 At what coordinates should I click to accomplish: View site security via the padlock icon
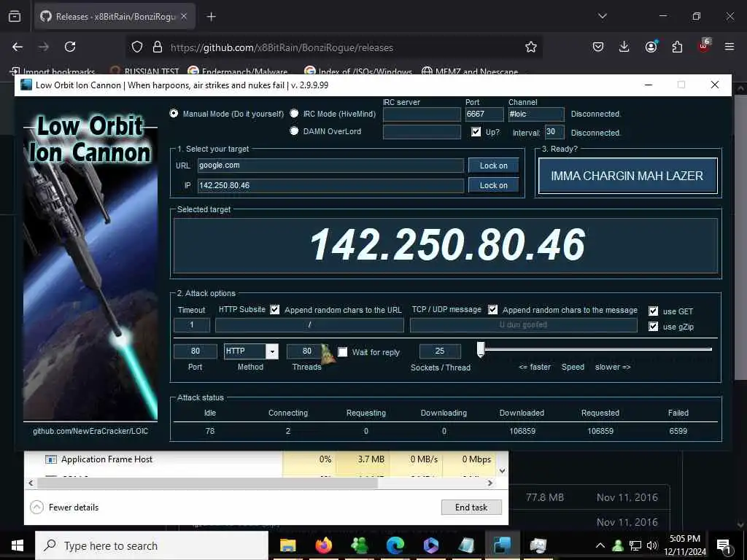pos(158,47)
